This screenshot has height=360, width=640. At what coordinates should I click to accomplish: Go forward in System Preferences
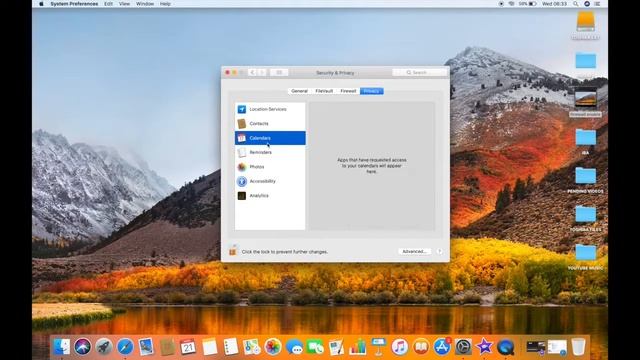pyautogui.click(x=262, y=73)
